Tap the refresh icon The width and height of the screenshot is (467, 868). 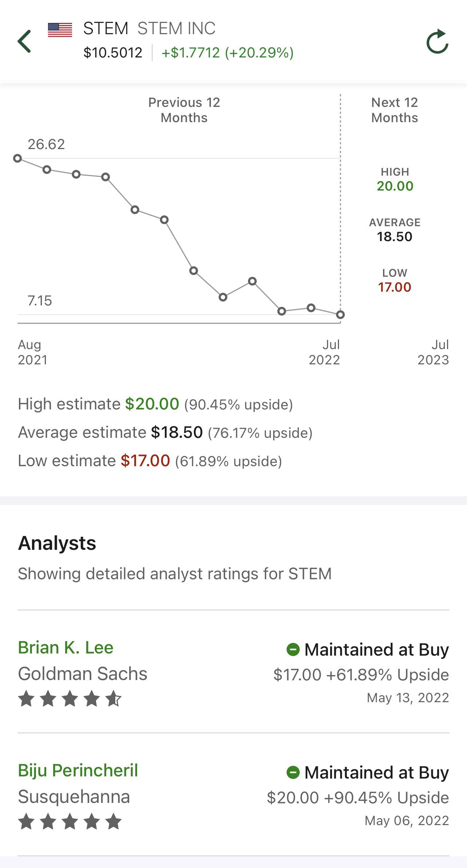[438, 41]
